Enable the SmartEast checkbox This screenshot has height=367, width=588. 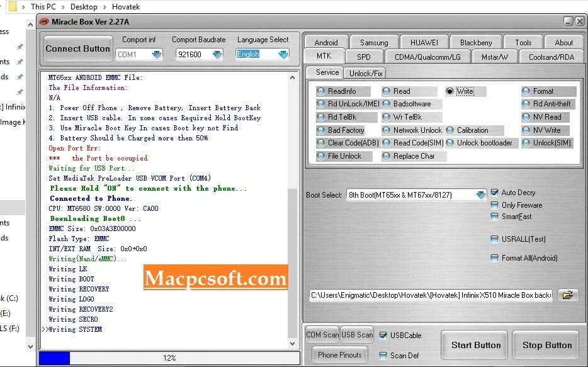point(495,217)
